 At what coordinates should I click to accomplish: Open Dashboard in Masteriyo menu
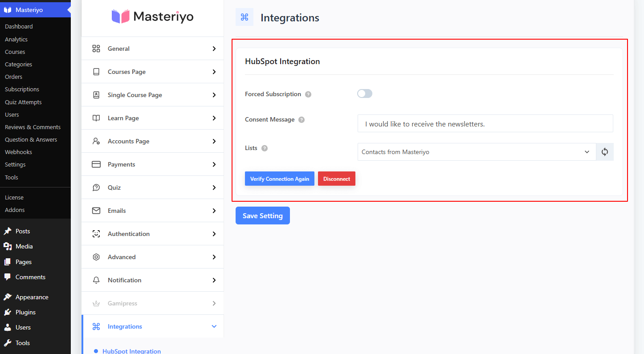[19, 27]
